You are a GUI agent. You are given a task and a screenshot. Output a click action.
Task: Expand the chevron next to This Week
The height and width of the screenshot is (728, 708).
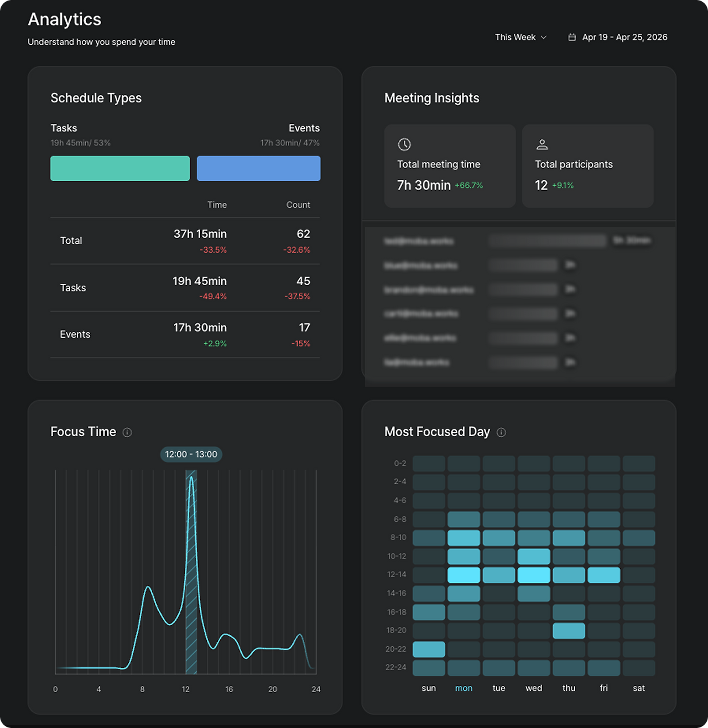(x=544, y=37)
